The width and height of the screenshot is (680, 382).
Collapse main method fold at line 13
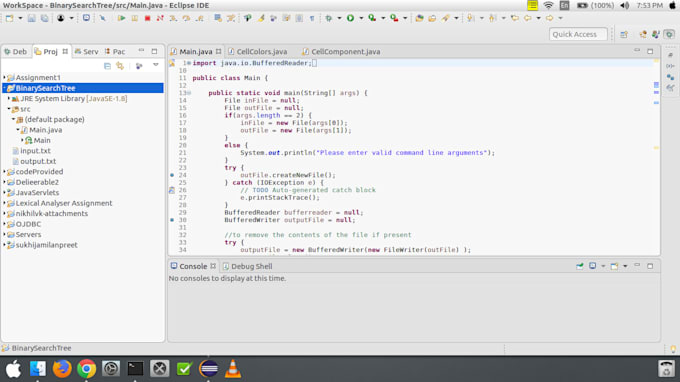189,93
